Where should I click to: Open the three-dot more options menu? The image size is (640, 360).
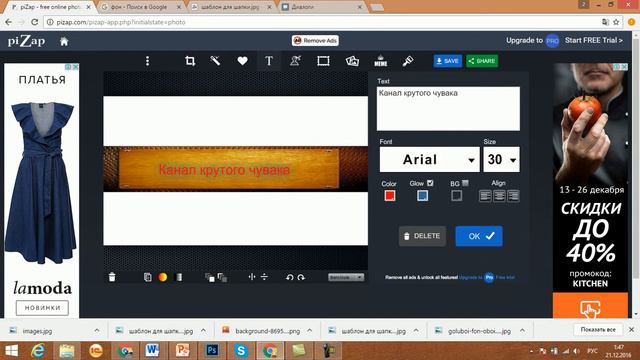click(x=147, y=61)
